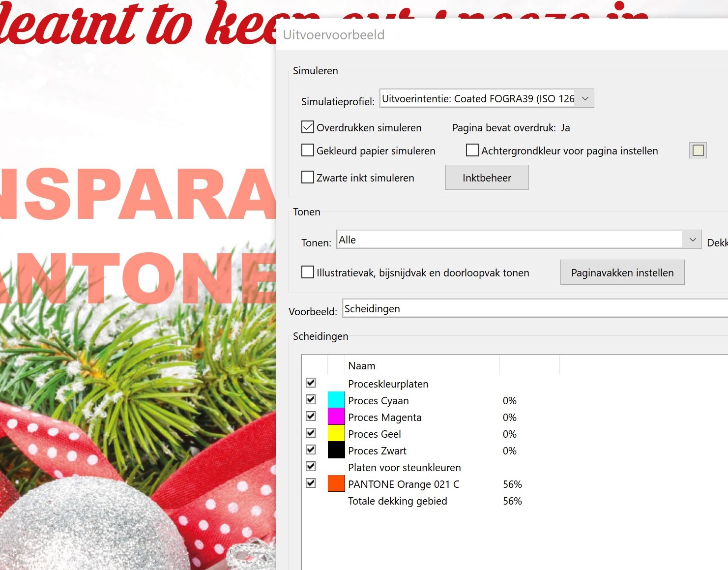Click the Inktbeheer button
The image size is (728, 570).
click(487, 178)
